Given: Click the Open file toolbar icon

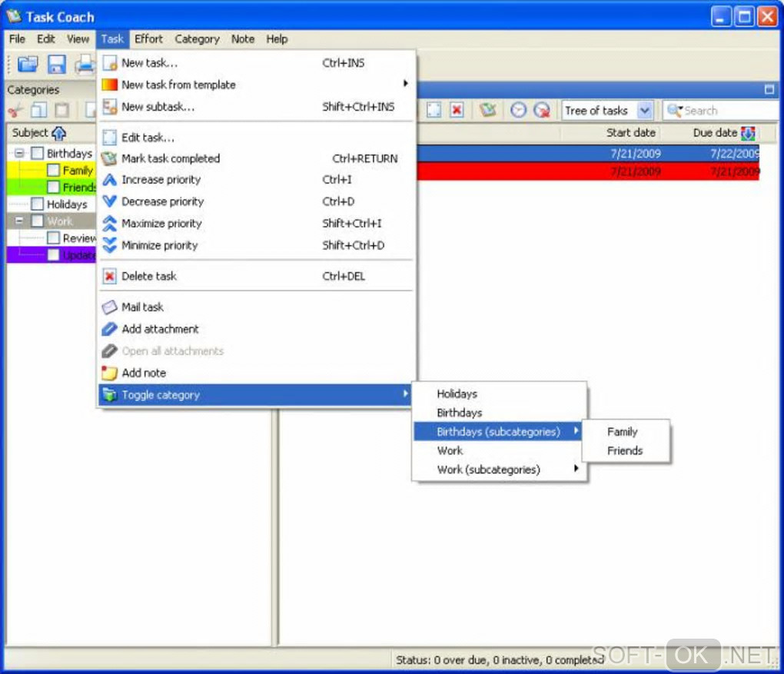Looking at the screenshot, I should (x=28, y=65).
